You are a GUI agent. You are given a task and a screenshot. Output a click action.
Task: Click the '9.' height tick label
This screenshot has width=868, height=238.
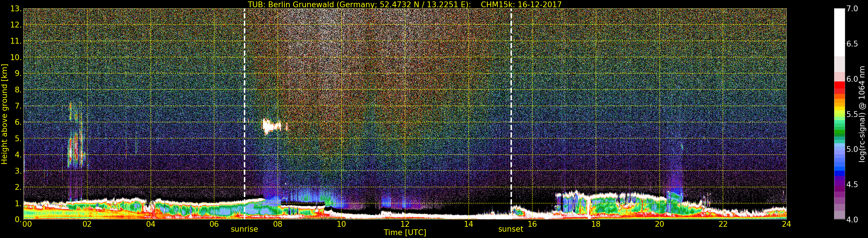pyautogui.click(x=18, y=73)
